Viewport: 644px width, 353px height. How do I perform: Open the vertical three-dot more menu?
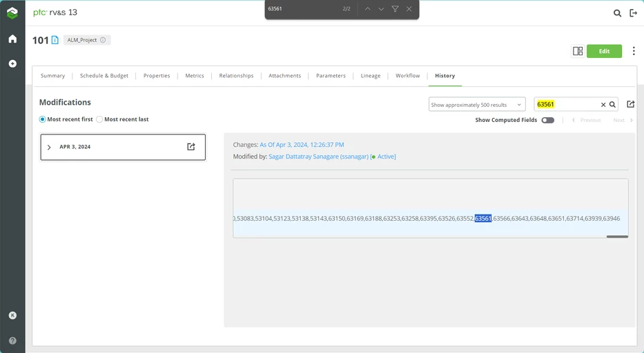point(634,51)
